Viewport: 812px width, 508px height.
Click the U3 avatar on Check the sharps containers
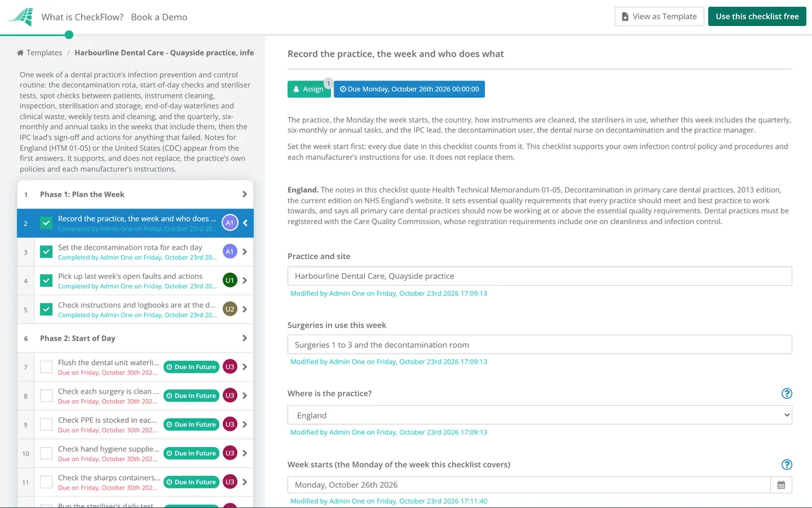pos(230,482)
